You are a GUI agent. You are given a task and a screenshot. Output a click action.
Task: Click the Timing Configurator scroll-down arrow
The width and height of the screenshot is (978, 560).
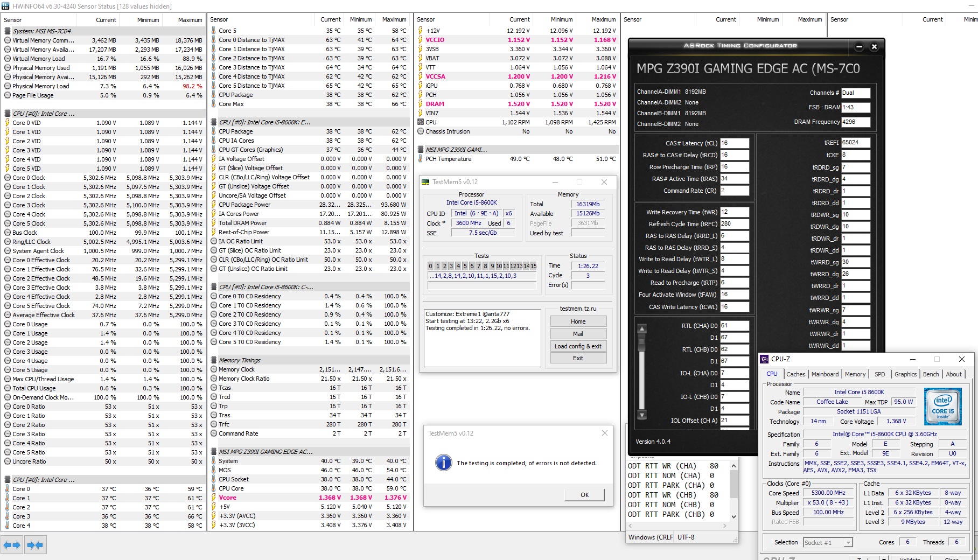(641, 415)
